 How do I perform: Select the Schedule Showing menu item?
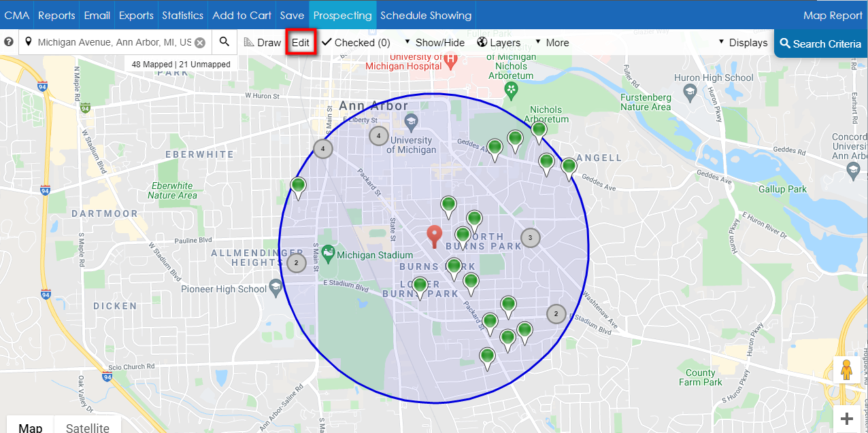[x=426, y=15]
